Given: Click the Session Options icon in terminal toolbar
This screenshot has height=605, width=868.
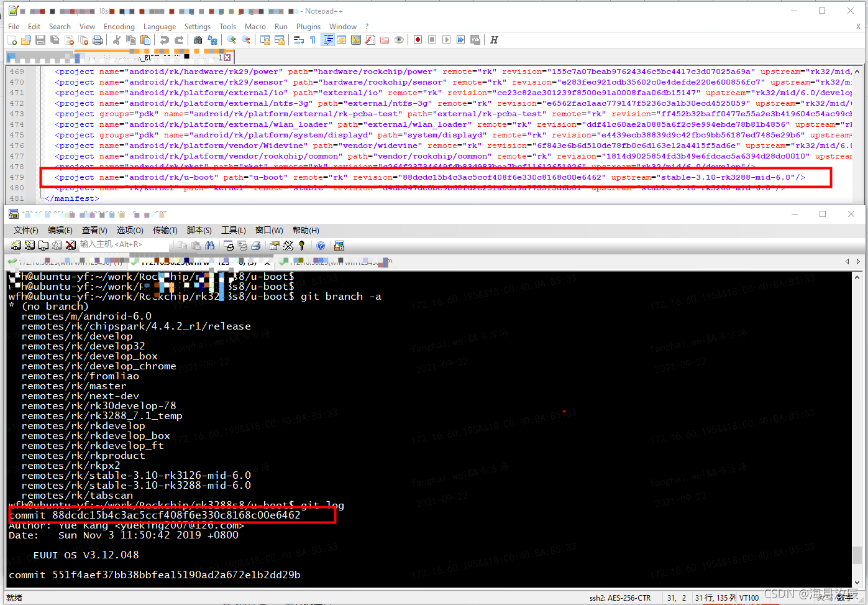Looking at the screenshot, I should [274, 246].
